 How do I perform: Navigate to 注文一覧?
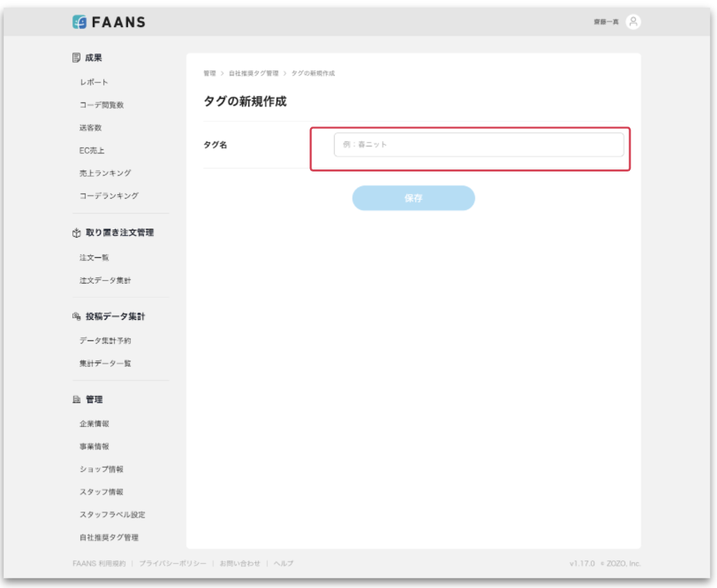[x=94, y=258]
